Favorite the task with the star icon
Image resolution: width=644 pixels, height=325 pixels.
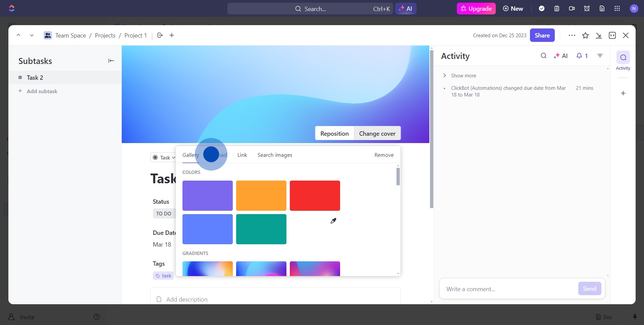(585, 35)
